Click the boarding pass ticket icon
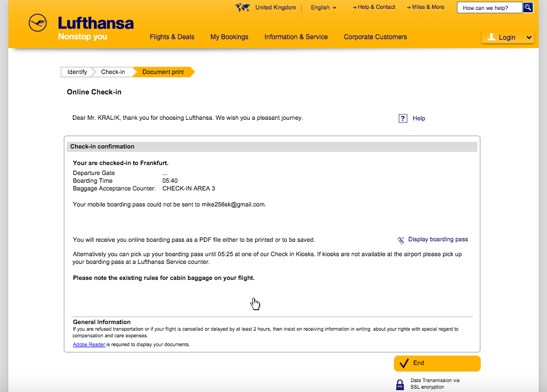 401,240
